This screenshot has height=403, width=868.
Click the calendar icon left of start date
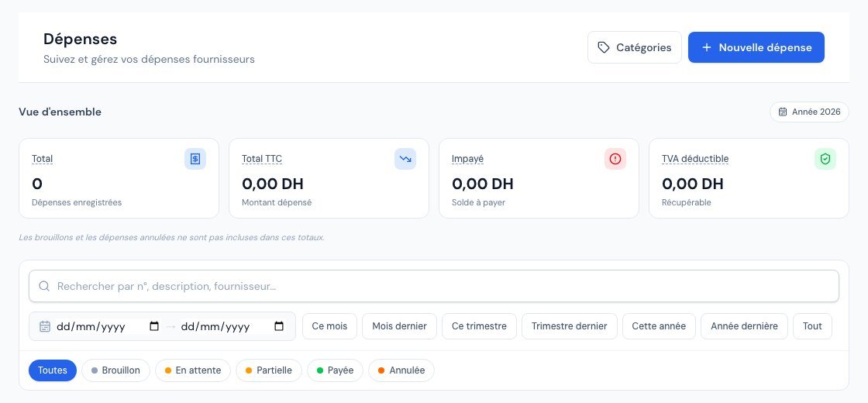pyautogui.click(x=45, y=326)
